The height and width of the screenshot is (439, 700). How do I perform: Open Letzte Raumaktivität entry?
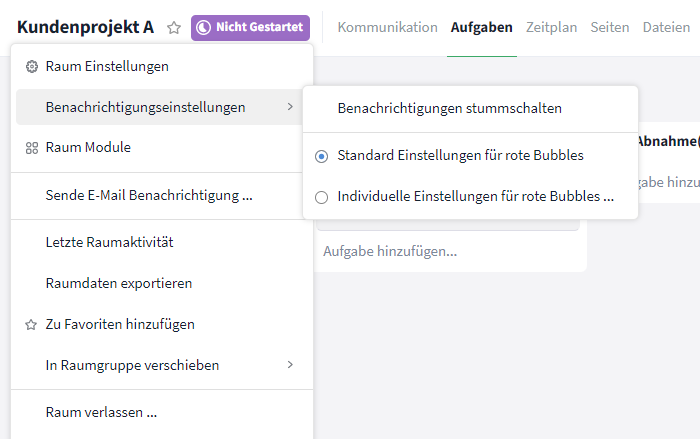(x=162, y=242)
